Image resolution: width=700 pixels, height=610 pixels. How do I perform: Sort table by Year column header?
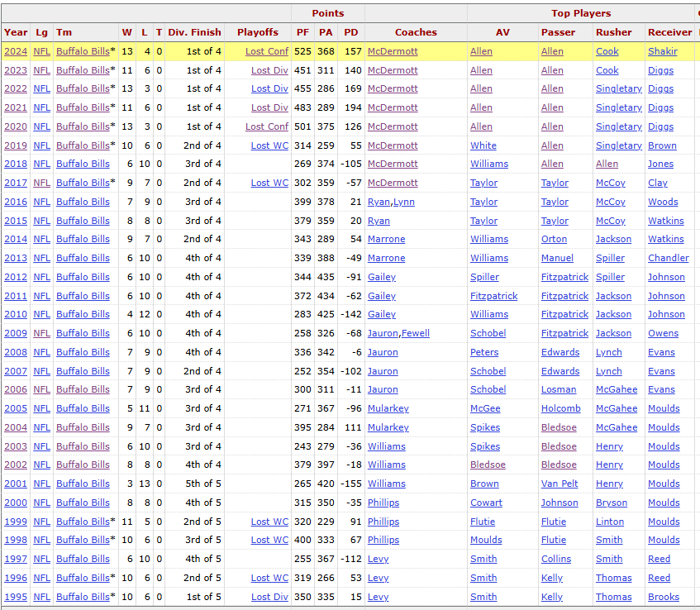[16, 32]
